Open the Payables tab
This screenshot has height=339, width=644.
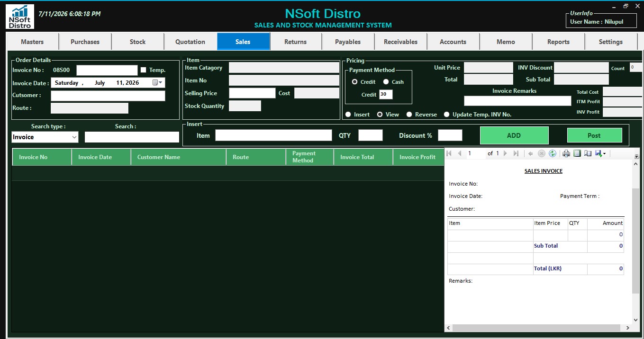tap(348, 42)
